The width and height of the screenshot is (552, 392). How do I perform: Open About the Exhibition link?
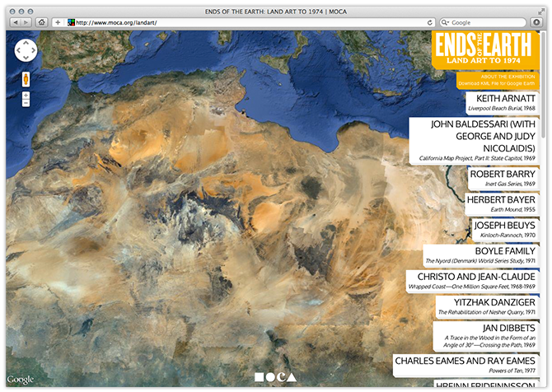point(508,77)
